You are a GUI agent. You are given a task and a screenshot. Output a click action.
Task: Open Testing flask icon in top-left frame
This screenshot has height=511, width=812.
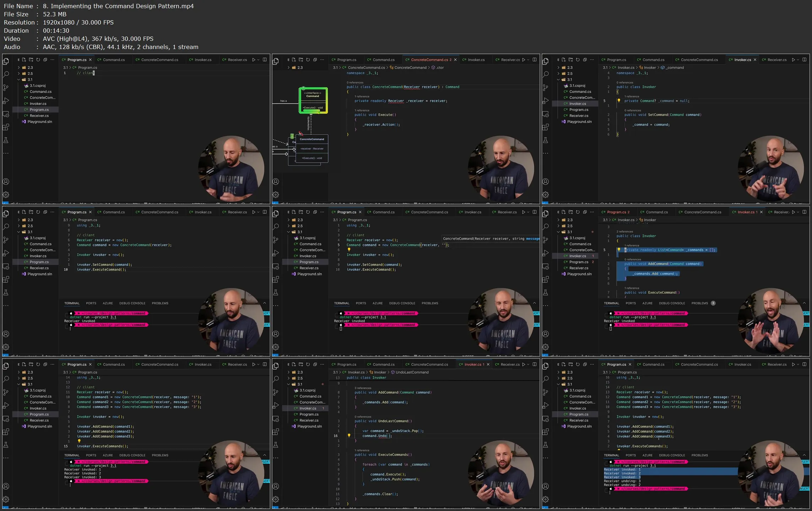point(6,140)
